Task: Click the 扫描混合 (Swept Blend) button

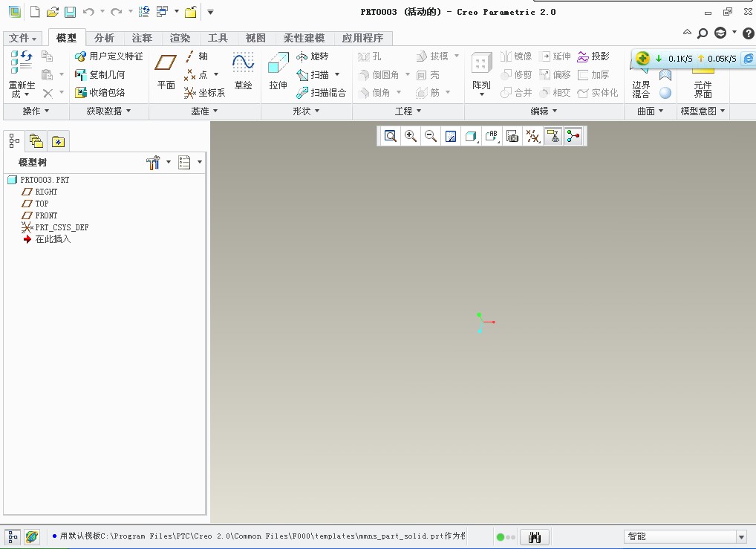Action: [321, 93]
